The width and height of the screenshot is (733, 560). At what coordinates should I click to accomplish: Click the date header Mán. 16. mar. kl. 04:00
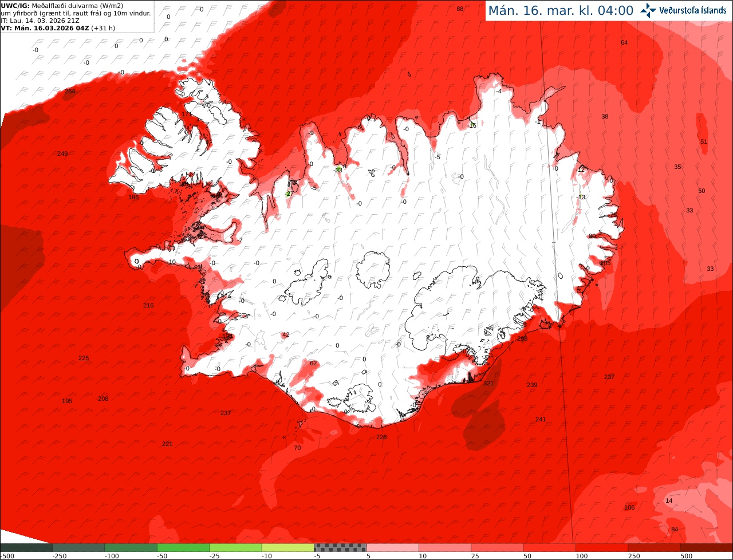[561, 10]
